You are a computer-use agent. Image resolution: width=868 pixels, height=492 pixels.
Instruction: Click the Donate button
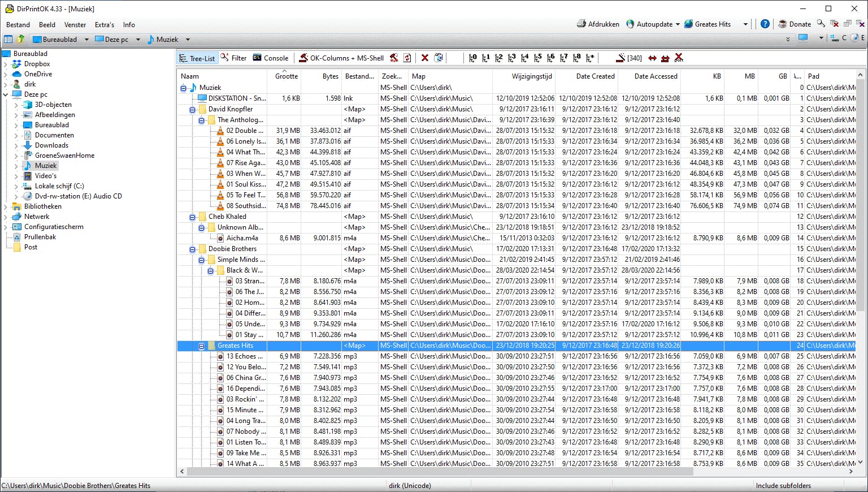pyautogui.click(x=795, y=24)
